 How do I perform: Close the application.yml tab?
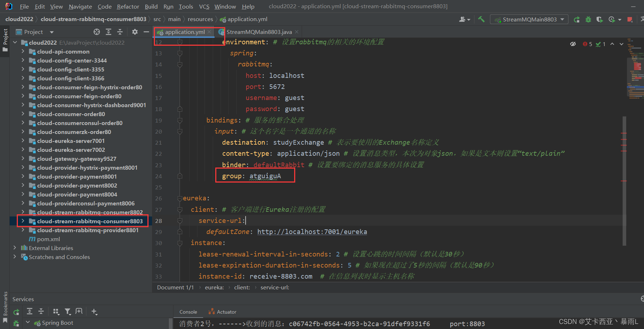209,32
